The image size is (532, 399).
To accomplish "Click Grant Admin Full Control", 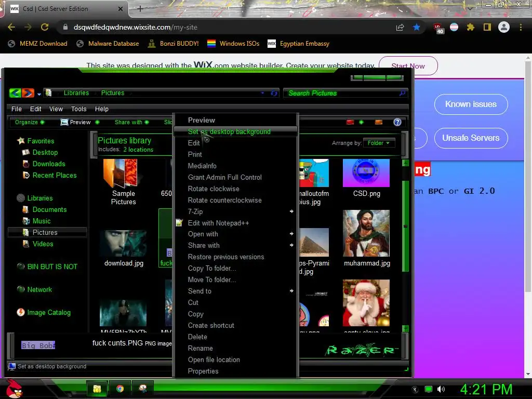I will click(x=235, y=178).
